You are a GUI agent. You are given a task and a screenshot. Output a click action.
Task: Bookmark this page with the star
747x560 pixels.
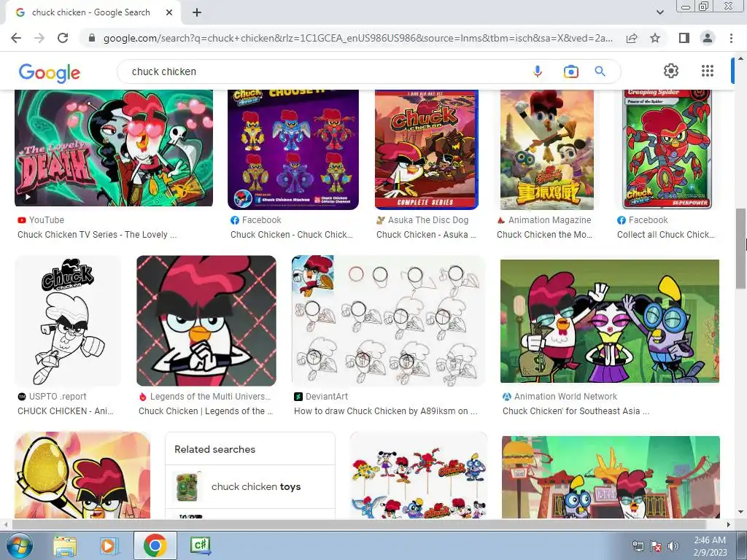point(655,38)
